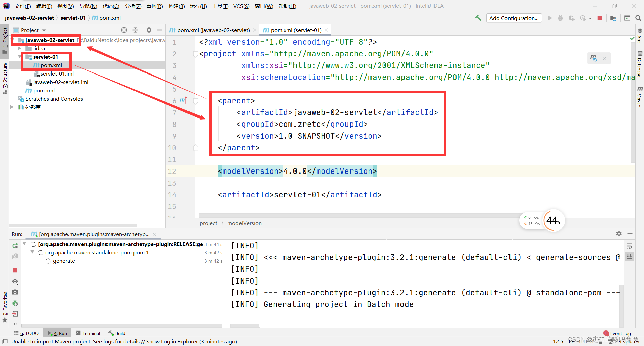Click Show Log in Explorer link

pyautogui.click(x=172, y=341)
